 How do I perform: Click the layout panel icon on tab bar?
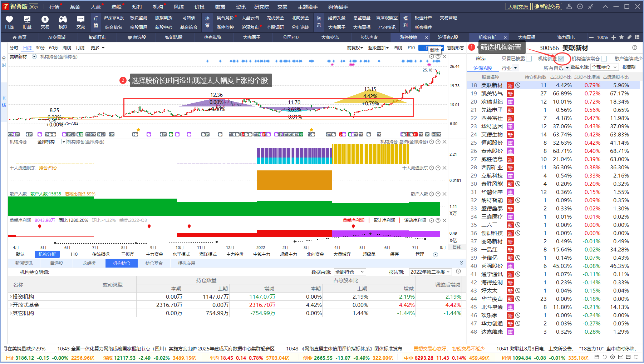click(638, 37)
